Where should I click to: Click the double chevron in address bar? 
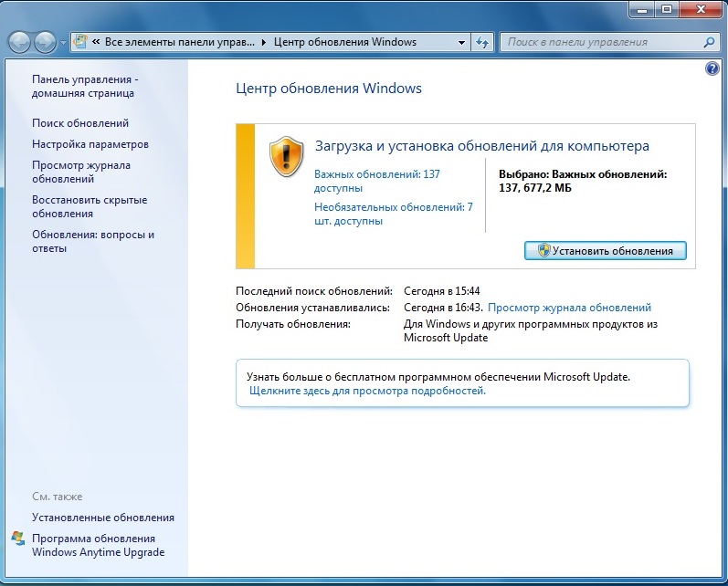point(96,42)
